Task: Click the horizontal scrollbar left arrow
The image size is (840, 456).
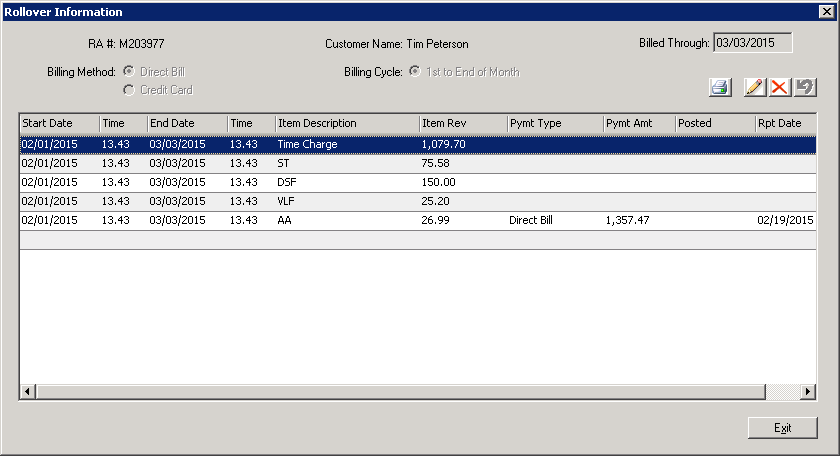Action: (28, 392)
